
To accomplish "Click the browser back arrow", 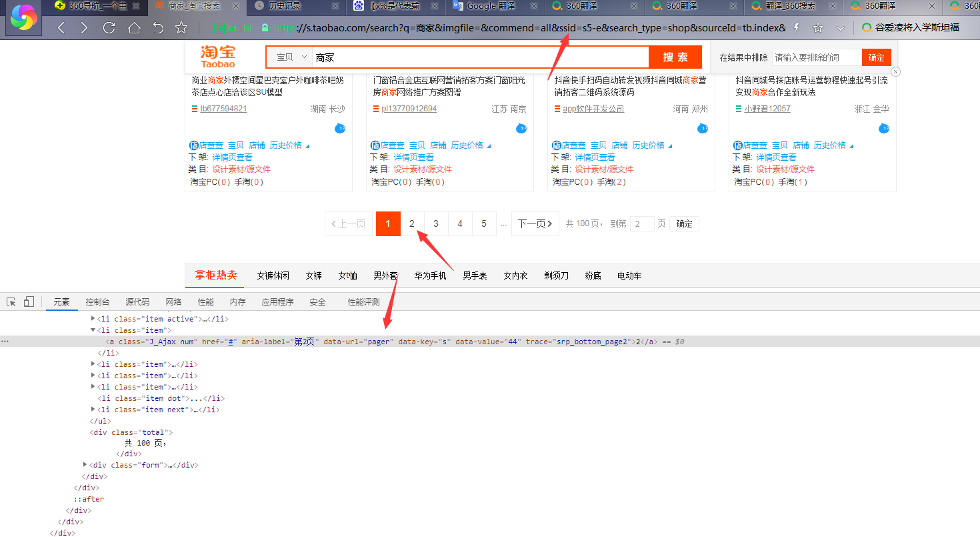I will pyautogui.click(x=61, y=28).
